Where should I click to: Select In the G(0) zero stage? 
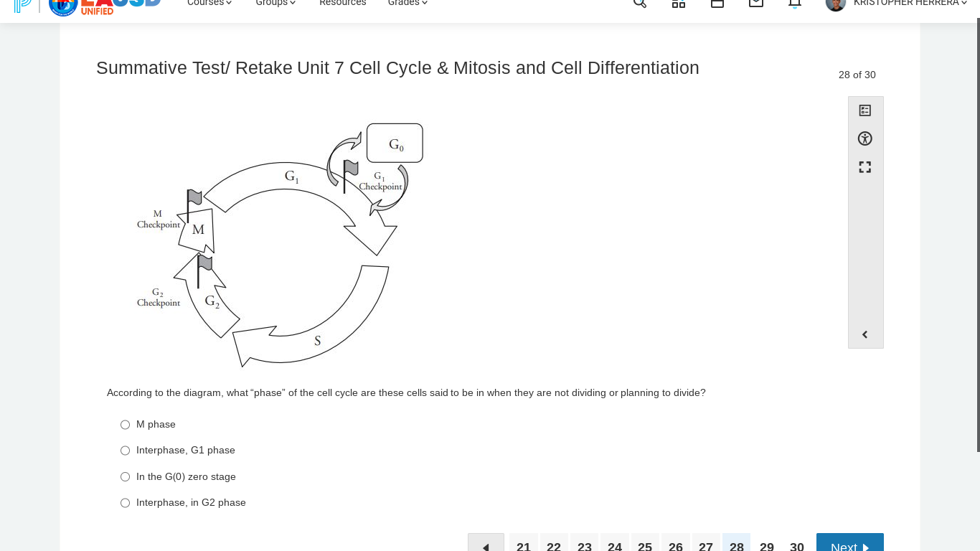pos(126,477)
